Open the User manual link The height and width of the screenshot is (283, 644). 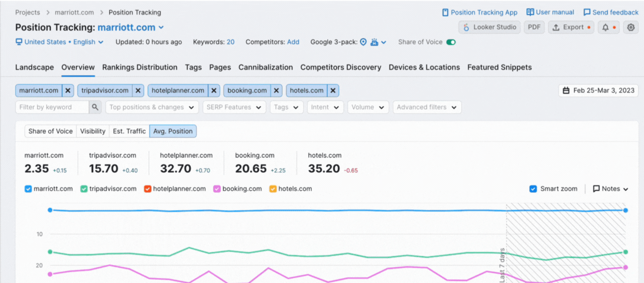point(550,12)
